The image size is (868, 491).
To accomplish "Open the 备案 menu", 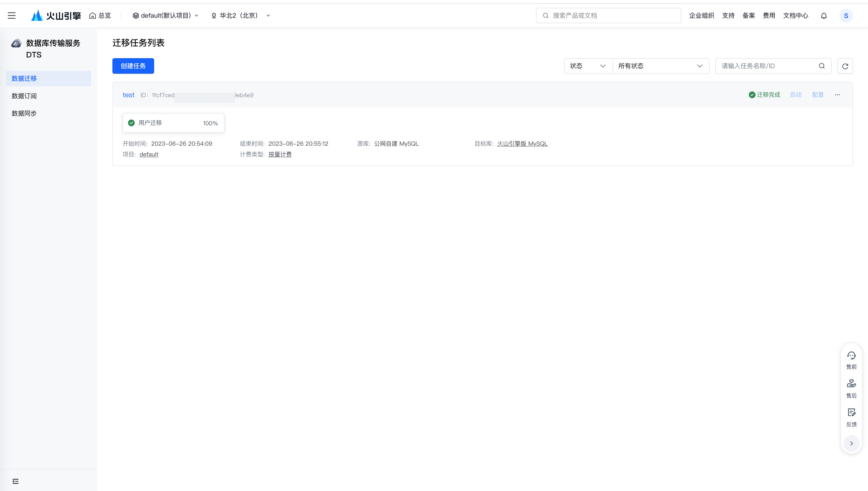I will [749, 16].
